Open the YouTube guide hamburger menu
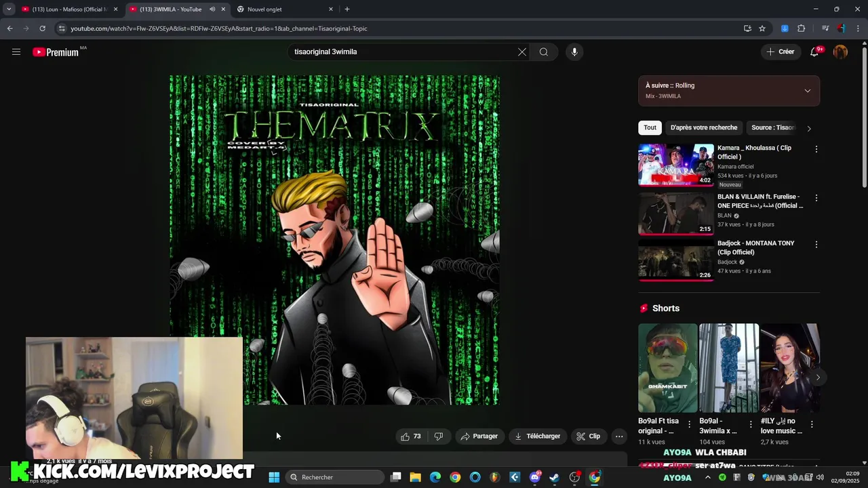868x488 pixels. coord(16,52)
